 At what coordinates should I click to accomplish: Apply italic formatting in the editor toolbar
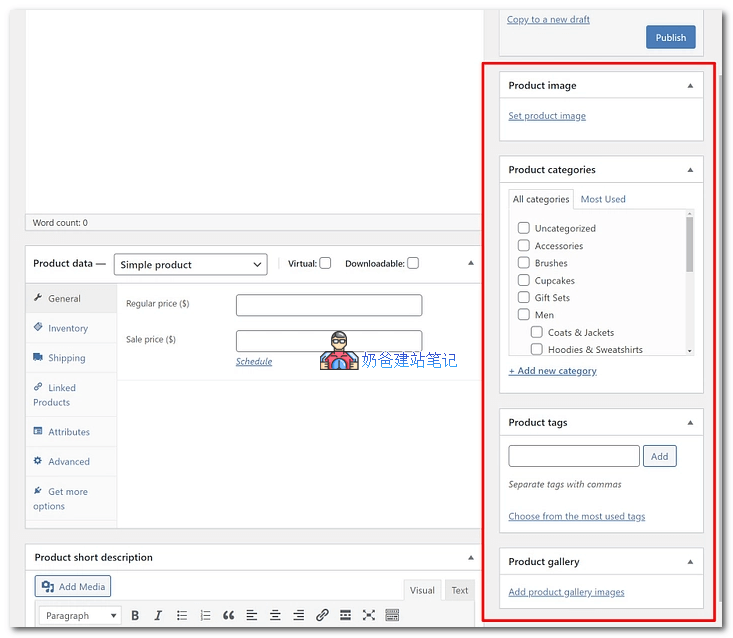[158, 615]
